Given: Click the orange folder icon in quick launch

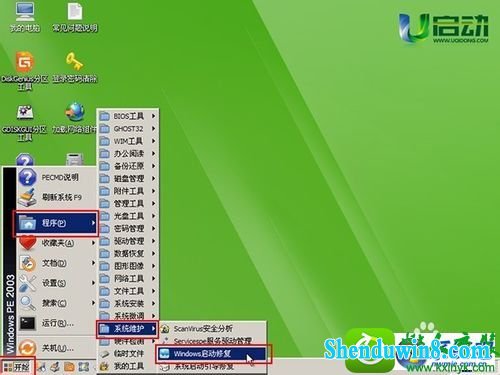Looking at the screenshot, I should (69, 367).
